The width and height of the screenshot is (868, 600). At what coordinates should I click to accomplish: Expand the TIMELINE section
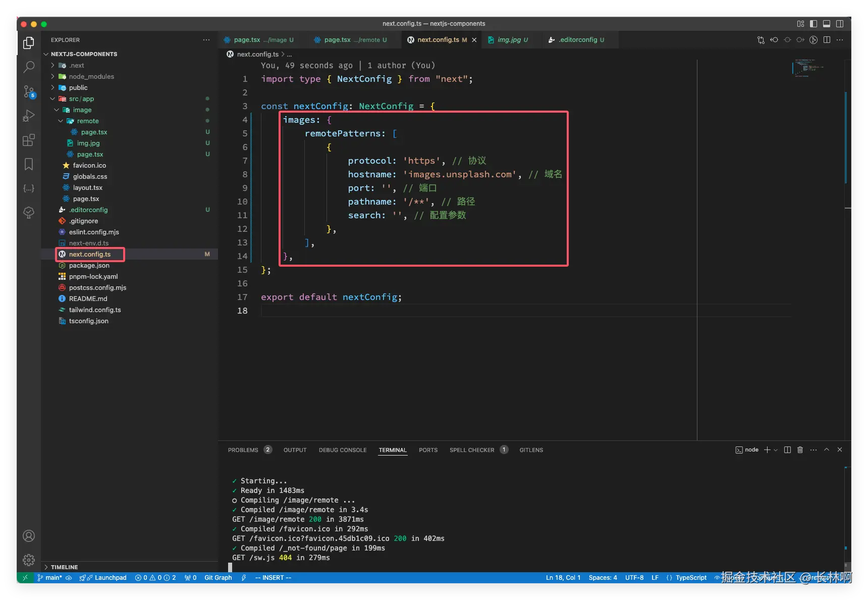64,567
